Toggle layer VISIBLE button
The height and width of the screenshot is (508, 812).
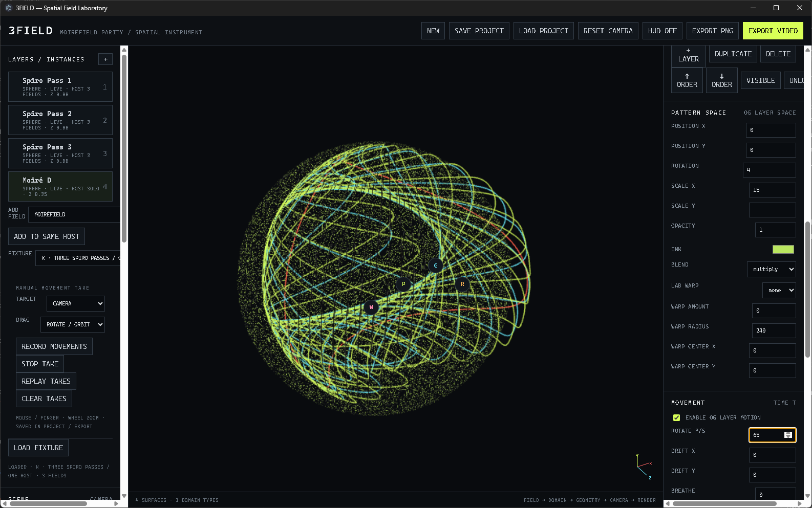pyautogui.click(x=760, y=80)
